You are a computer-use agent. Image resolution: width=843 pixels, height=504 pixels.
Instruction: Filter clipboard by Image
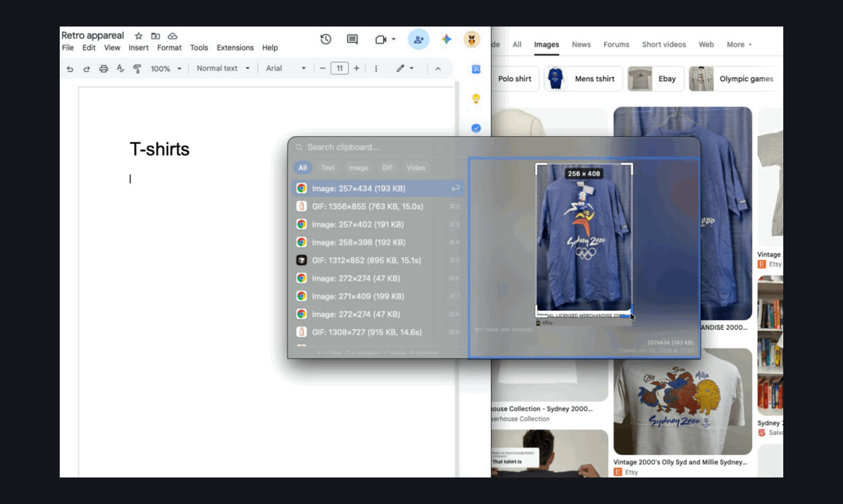tap(358, 168)
